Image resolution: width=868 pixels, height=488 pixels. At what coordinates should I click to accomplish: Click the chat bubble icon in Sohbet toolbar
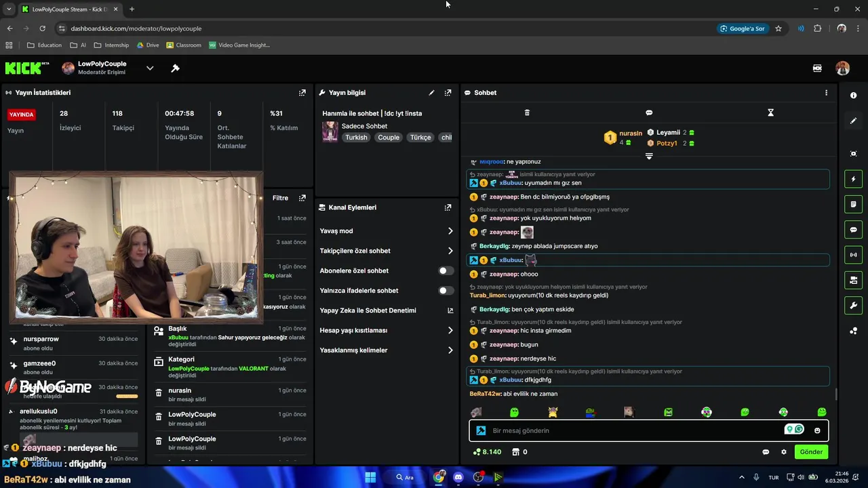(x=649, y=113)
